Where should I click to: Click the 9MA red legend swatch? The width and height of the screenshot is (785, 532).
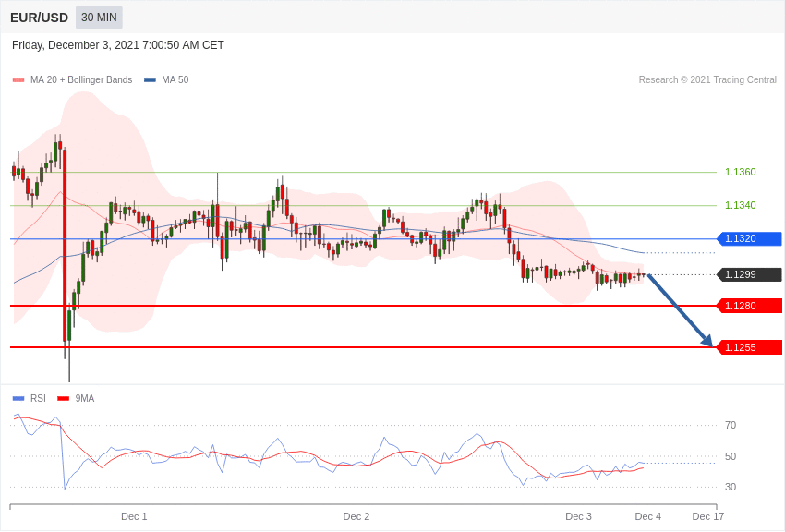[x=64, y=398]
